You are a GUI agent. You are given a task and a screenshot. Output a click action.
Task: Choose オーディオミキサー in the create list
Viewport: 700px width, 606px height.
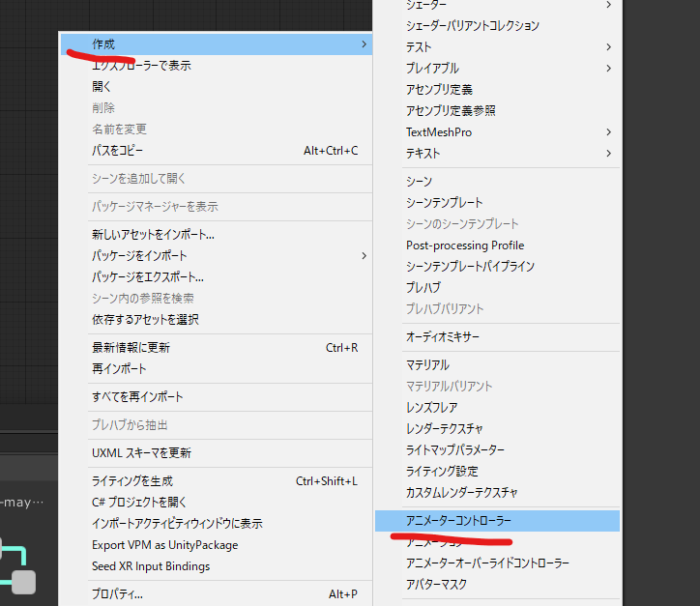(443, 337)
